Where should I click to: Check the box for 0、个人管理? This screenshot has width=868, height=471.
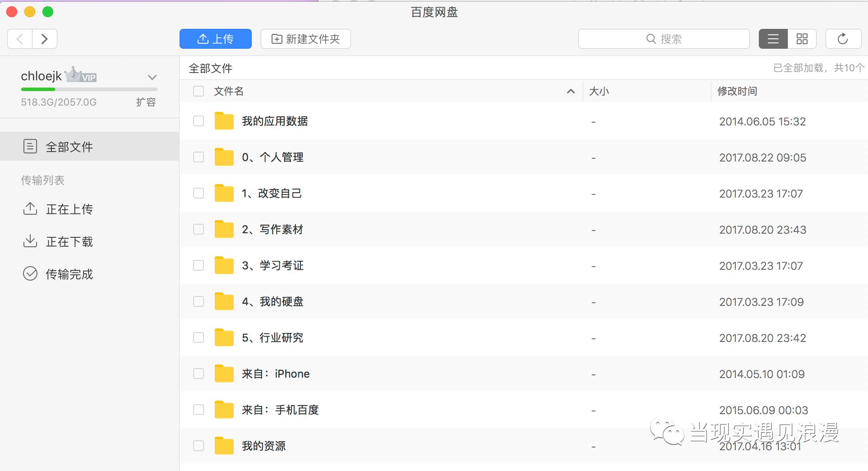[199, 157]
